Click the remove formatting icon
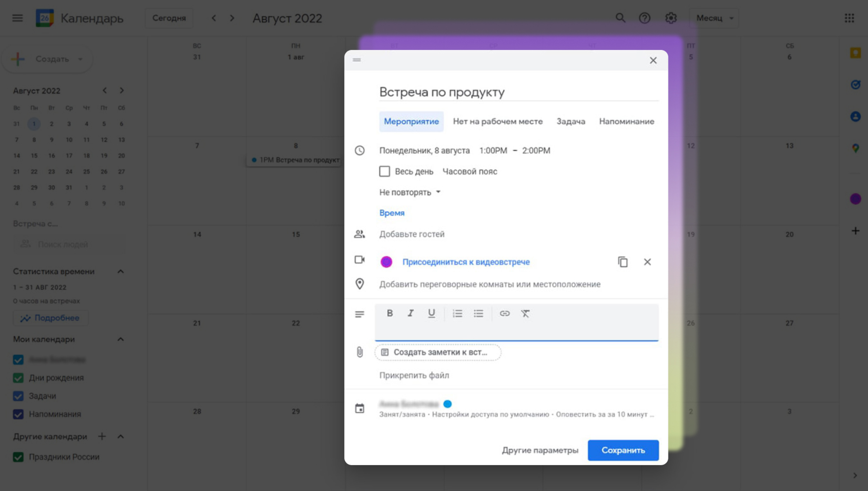868x491 pixels. [525, 314]
